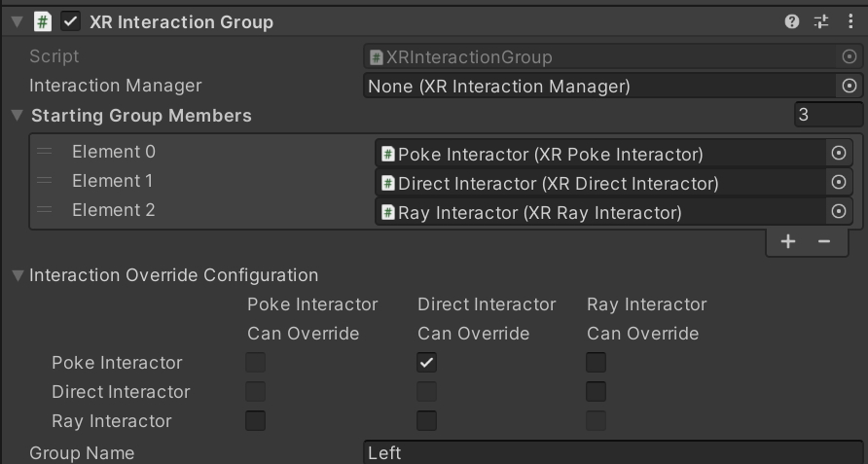Open object picker for Element 1
868x464 pixels.
(839, 183)
